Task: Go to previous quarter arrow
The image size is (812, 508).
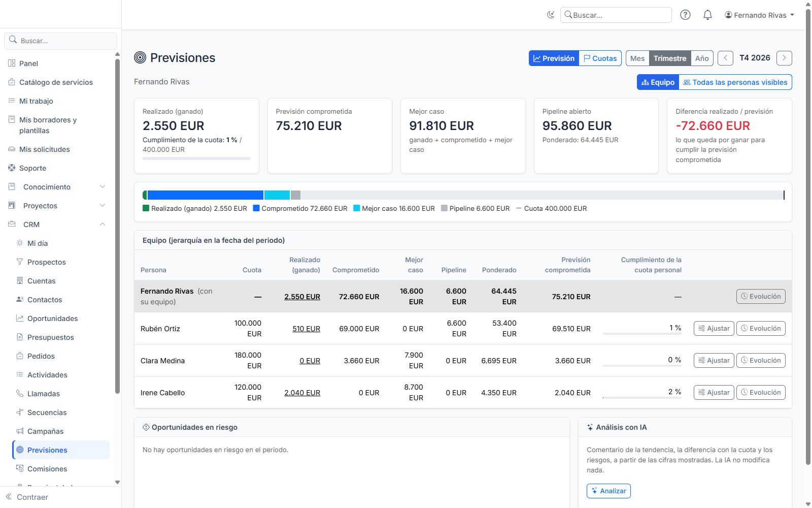Action: click(x=725, y=58)
